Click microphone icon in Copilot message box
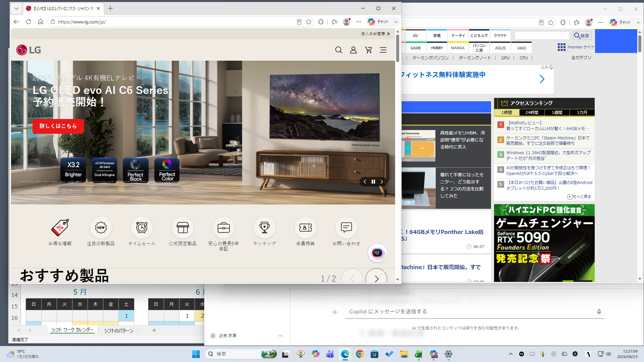The width and height of the screenshot is (644, 362). (x=599, y=312)
